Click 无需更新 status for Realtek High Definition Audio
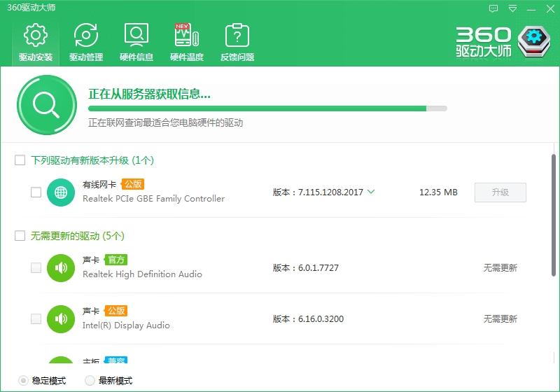Viewport: 560px width, 392px height. [500, 268]
